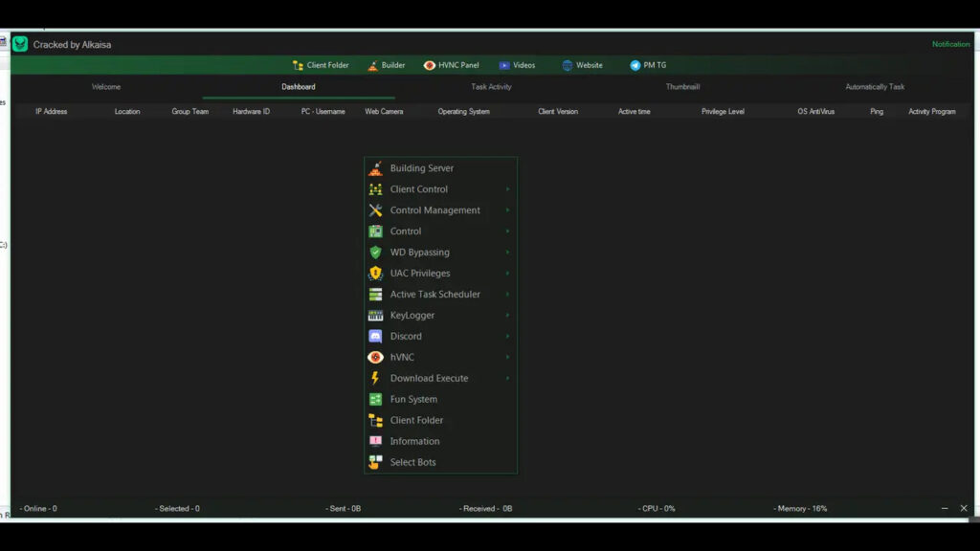Switch to the Task Activity tab

(491, 87)
